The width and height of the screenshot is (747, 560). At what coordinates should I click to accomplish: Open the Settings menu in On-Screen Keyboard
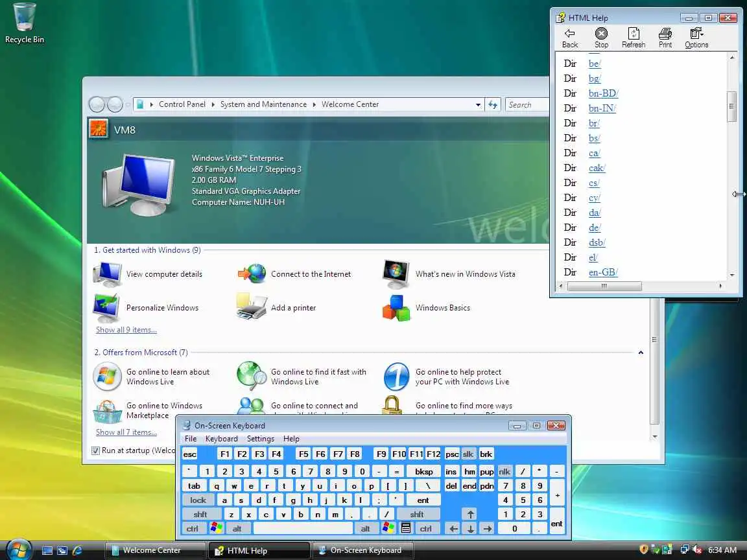click(x=261, y=439)
